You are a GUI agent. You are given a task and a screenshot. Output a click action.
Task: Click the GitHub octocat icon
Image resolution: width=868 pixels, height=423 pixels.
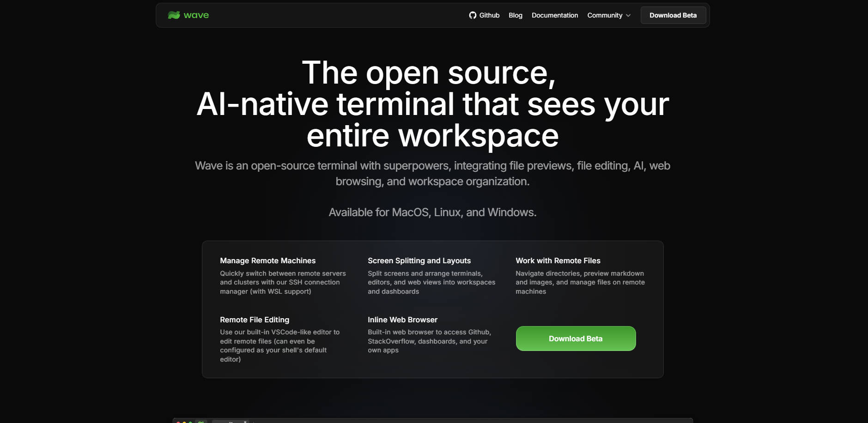473,15
